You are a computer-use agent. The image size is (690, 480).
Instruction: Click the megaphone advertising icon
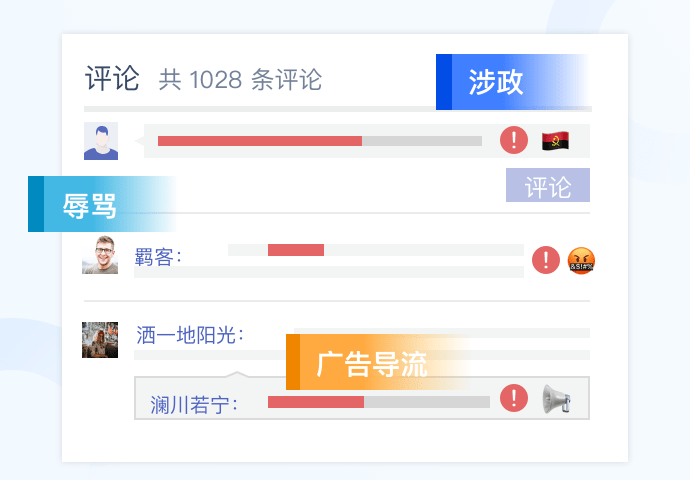(556, 399)
